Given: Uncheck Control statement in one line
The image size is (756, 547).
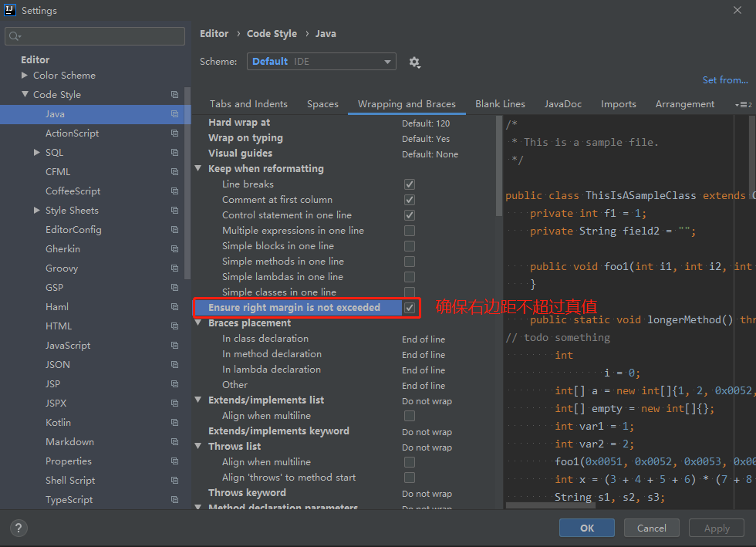Looking at the screenshot, I should (x=410, y=215).
